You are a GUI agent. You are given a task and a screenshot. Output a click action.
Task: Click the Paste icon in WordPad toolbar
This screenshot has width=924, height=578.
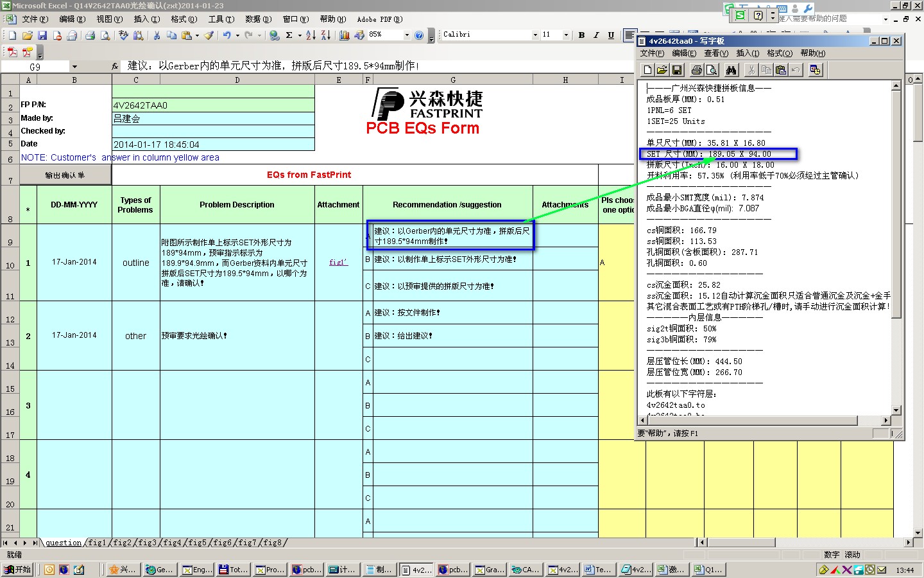tap(781, 70)
